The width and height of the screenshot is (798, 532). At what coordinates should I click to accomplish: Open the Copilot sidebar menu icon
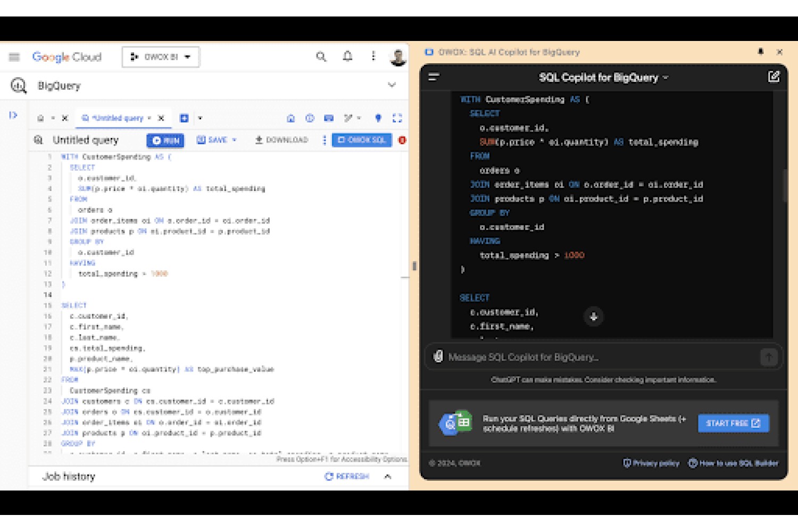(x=434, y=77)
